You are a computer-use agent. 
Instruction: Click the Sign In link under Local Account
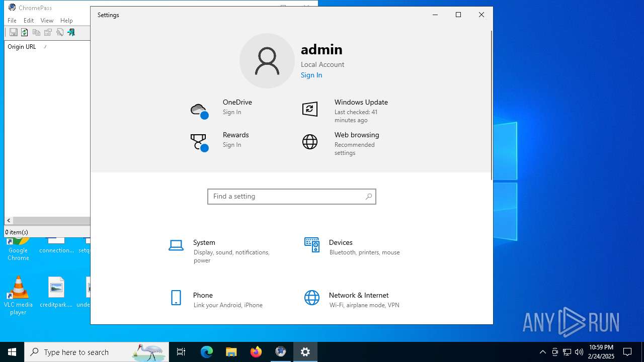coord(311,75)
